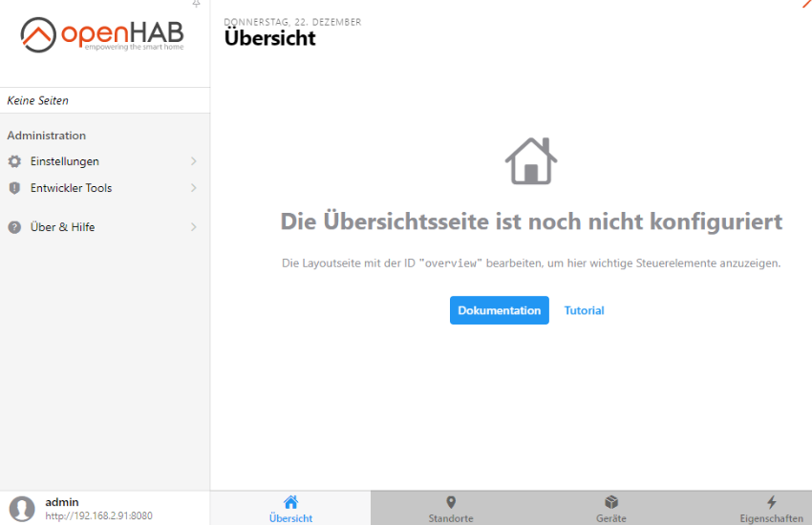Screen dimensions: 812x525
Task: Expand Entwickler Tools chevron arrow
Action: [194, 188]
